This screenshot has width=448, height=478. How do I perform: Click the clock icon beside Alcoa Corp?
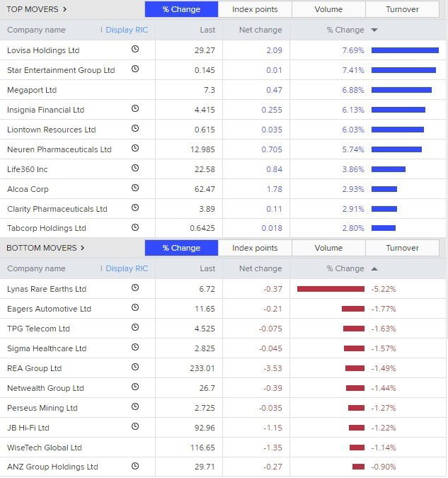[135, 188]
